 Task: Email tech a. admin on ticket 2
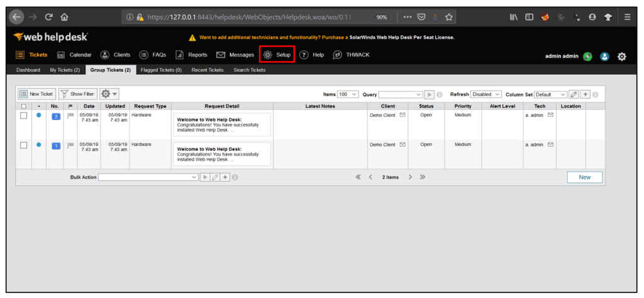[550, 115]
